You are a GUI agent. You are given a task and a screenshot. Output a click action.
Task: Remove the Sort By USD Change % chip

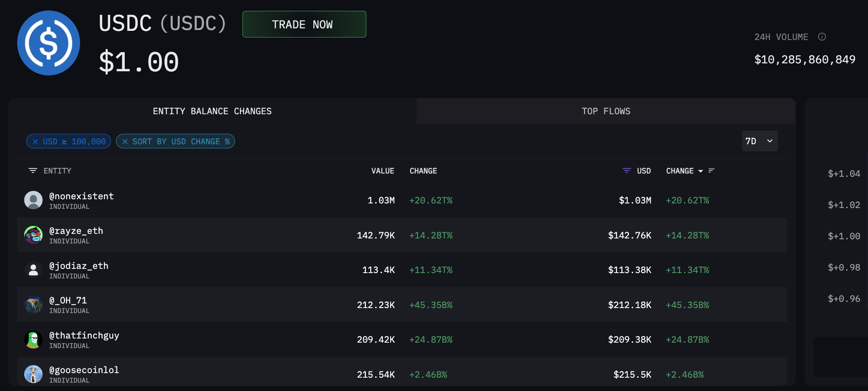125,142
